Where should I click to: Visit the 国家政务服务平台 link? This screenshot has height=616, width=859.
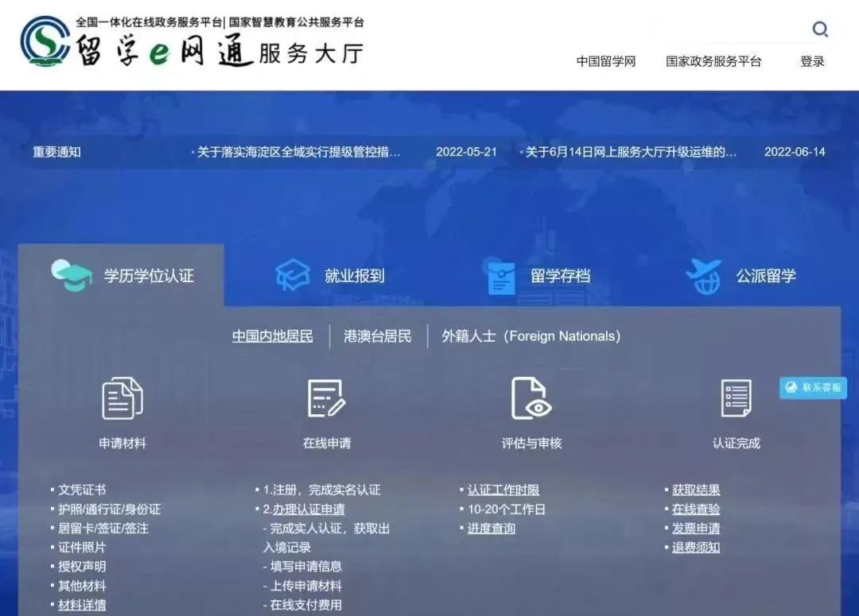click(712, 61)
